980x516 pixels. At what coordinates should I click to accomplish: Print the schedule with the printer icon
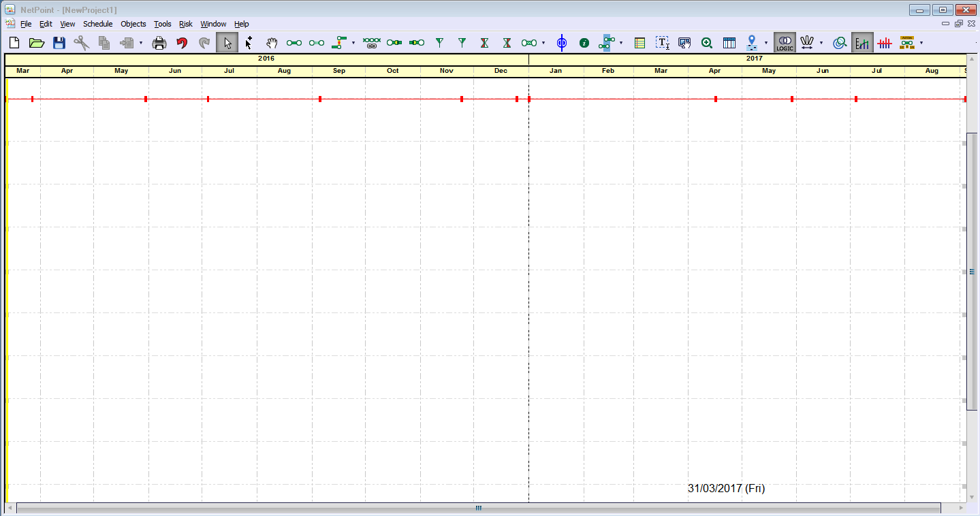coord(159,43)
